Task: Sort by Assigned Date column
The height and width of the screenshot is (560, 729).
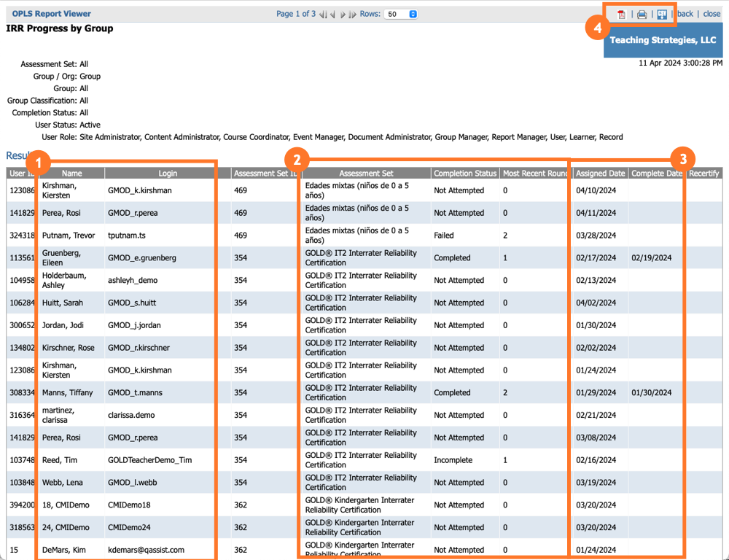Action: [x=600, y=173]
